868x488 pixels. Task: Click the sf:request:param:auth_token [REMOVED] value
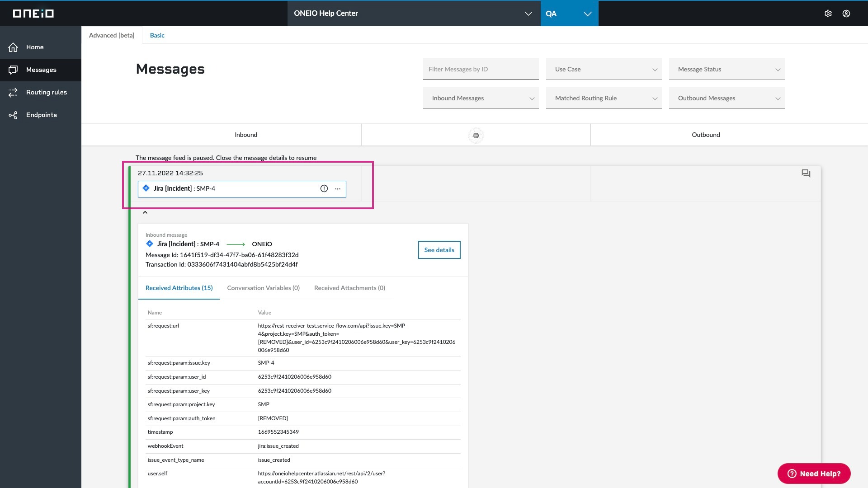click(273, 418)
